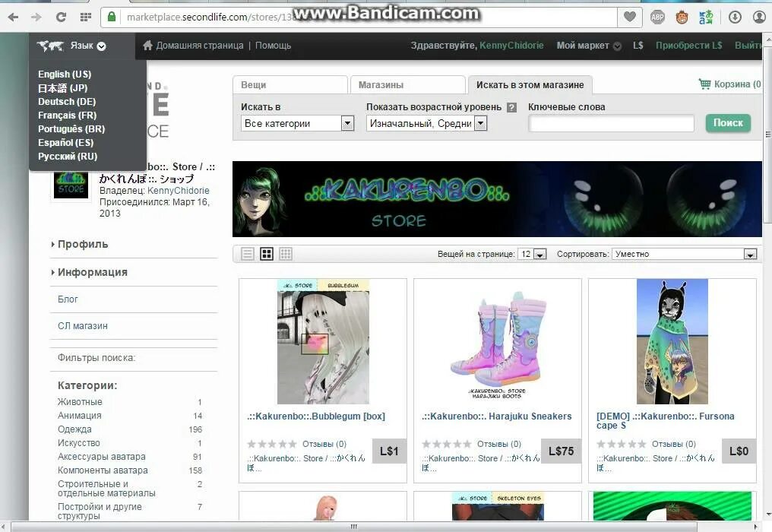The height and width of the screenshot is (532, 772).
Task: Open the KennyChidorie greeting username link
Action: coord(511,46)
